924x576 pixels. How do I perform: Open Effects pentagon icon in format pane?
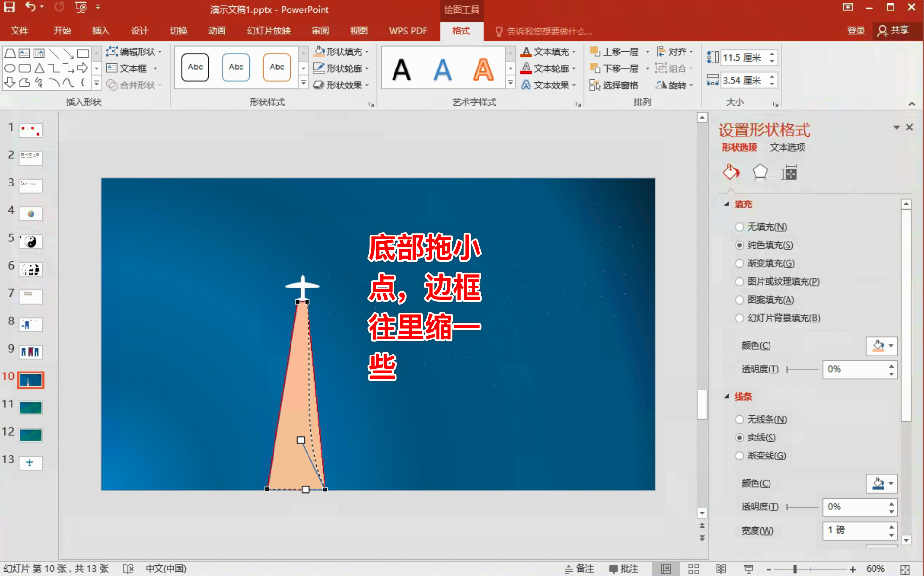click(x=760, y=172)
